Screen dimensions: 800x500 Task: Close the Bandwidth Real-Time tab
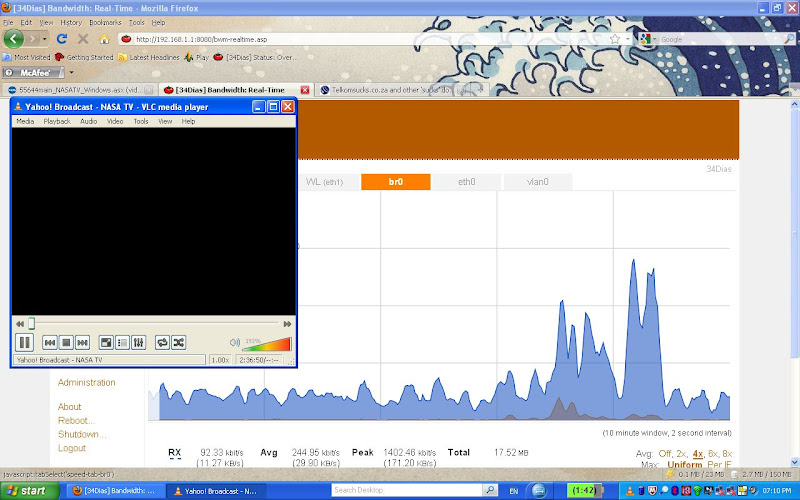(305, 90)
